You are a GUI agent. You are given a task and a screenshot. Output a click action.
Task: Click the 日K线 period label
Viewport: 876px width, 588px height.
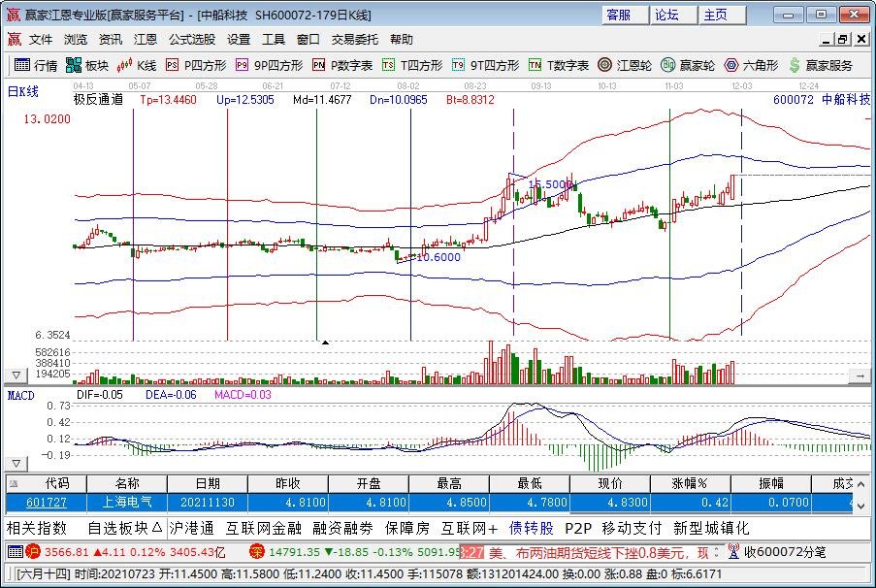coord(23,91)
